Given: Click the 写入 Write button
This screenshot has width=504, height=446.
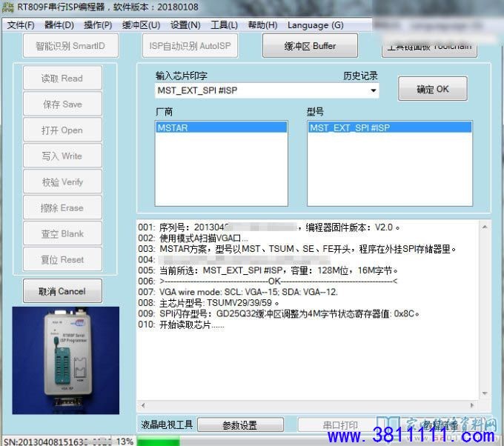Looking at the screenshot, I should pos(62,156).
